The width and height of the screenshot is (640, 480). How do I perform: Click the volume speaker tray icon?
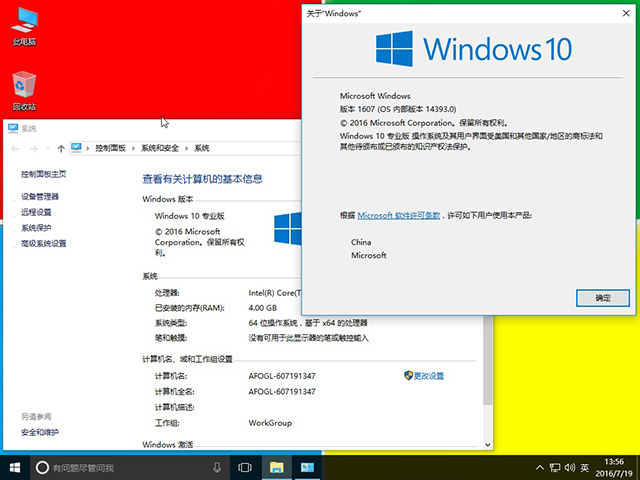(x=567, y=467)
